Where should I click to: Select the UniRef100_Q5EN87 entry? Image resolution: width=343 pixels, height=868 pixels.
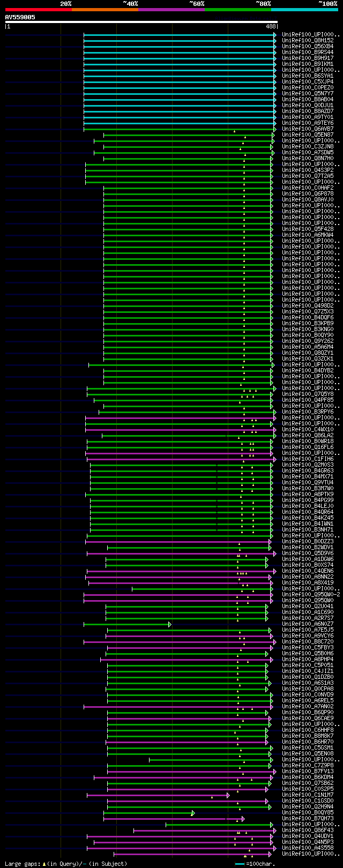tap(308, 134)
